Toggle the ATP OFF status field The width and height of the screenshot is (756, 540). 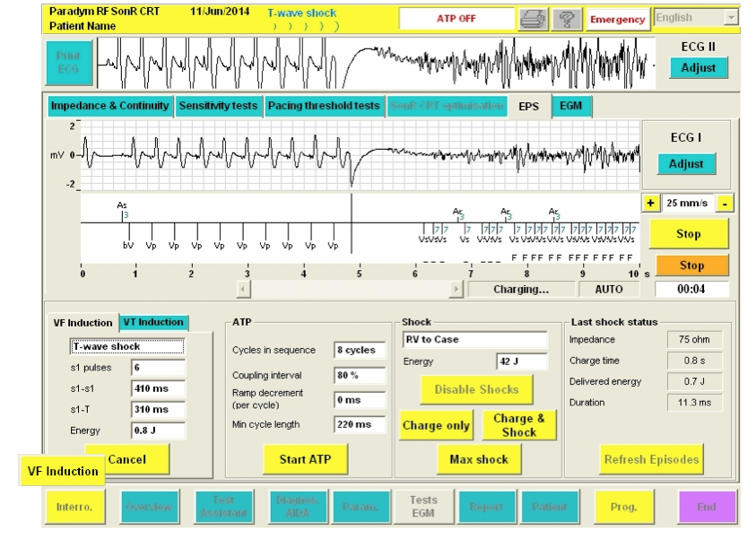tap(456, 19)
